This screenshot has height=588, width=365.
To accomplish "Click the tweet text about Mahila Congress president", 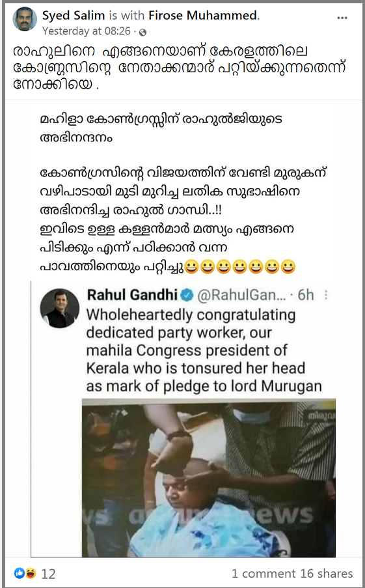I will [204, 350].
